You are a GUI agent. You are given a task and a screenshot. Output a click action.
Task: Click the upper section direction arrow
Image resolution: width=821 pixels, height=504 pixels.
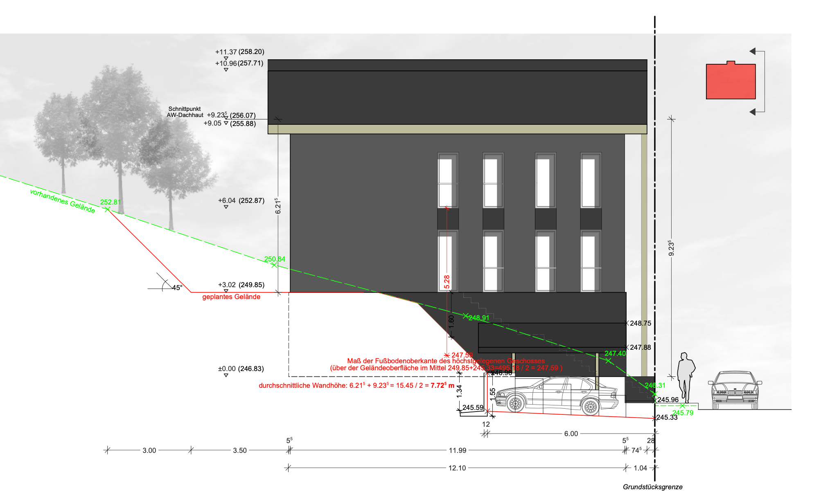click(x=753, y=51)
